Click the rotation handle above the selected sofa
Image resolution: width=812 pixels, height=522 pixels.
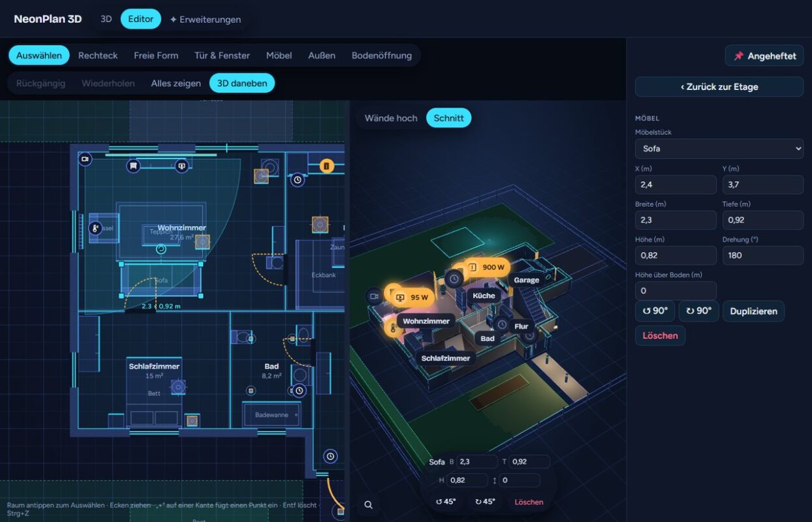coord(161,249)
